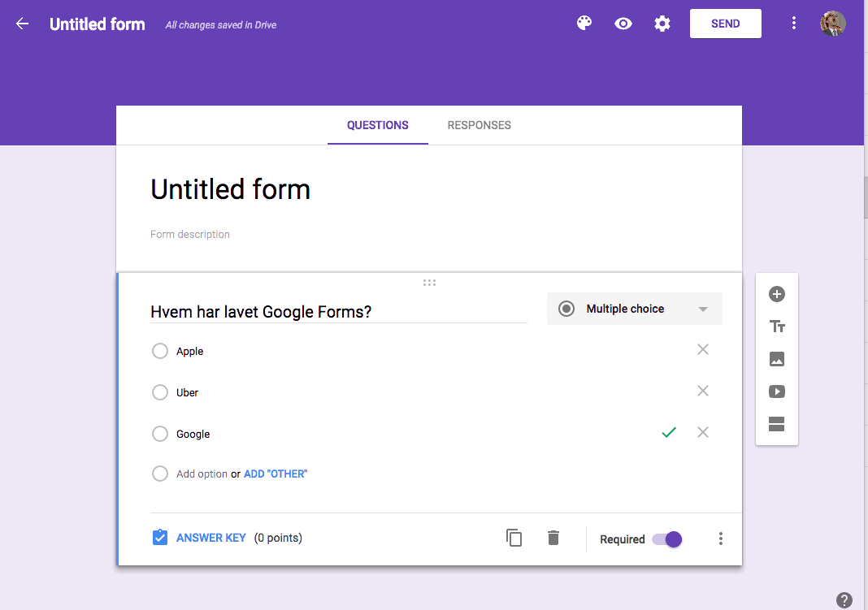The image size is (868, 610).
Task: Click the SEND button
Action: (725, 24)
